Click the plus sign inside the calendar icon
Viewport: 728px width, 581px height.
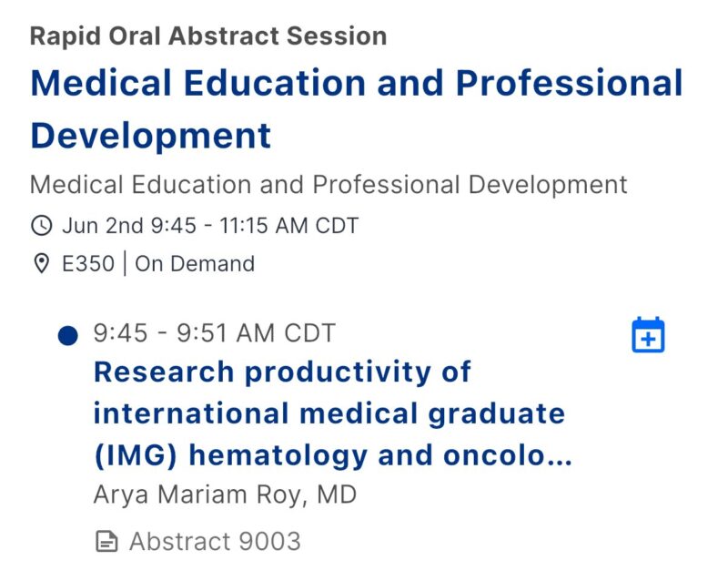click(x=648, y=340)
